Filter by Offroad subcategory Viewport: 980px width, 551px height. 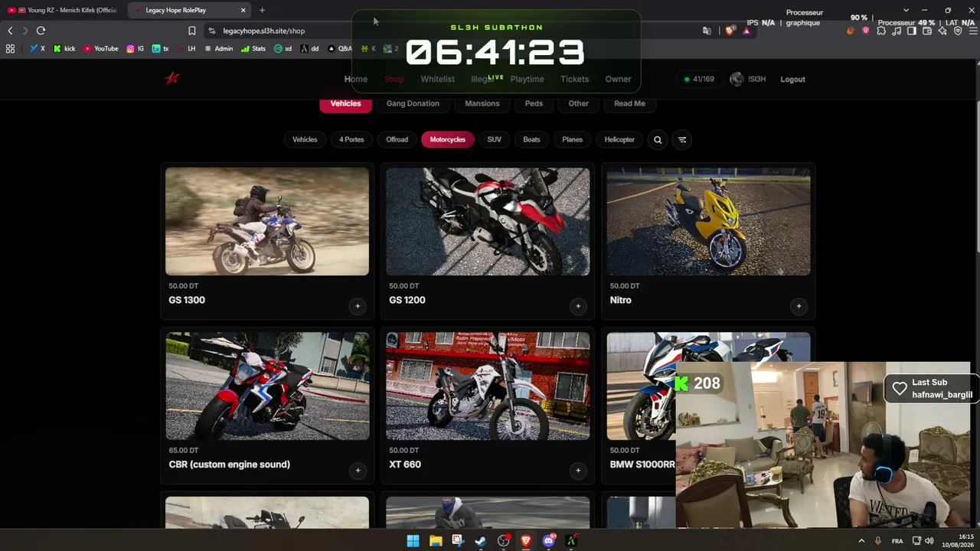pos(397,139)
